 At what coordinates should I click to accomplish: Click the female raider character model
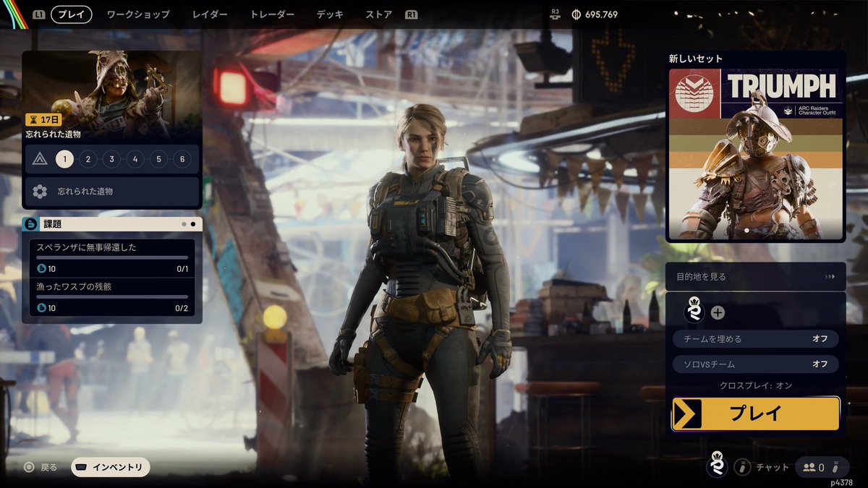click(x=423, y=289)
